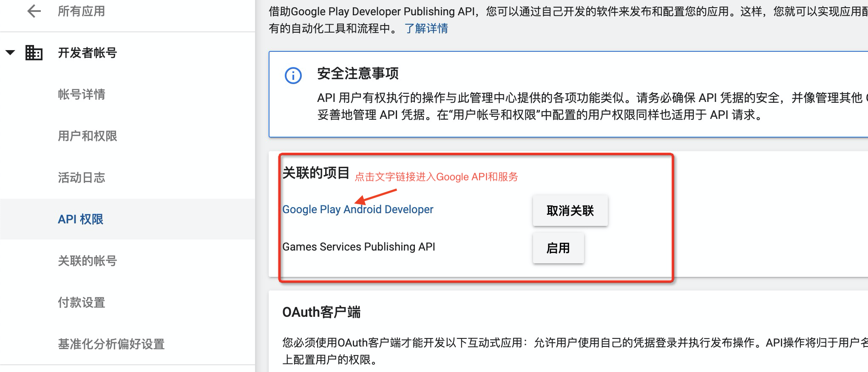Collapse the 开发者帐号 section triangle
Screen dimensions: 868x372
tap(10, 53)
